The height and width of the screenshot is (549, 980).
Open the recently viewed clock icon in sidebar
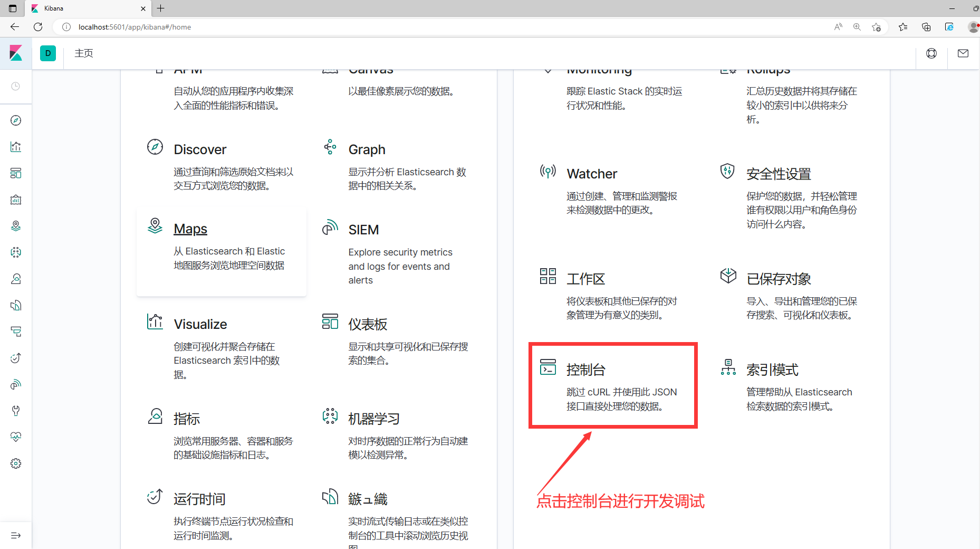coord(16,86)
